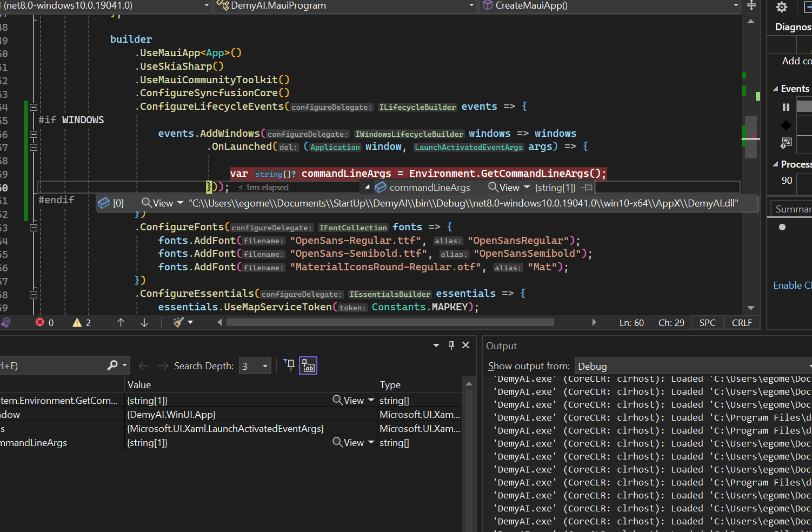Click the purple IntelliCode health icon

click(x=5, y=322)
